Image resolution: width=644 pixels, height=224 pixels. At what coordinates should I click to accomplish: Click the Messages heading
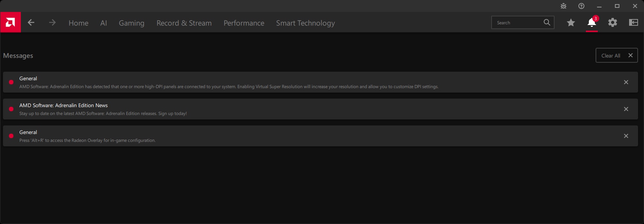click(18, 56)
